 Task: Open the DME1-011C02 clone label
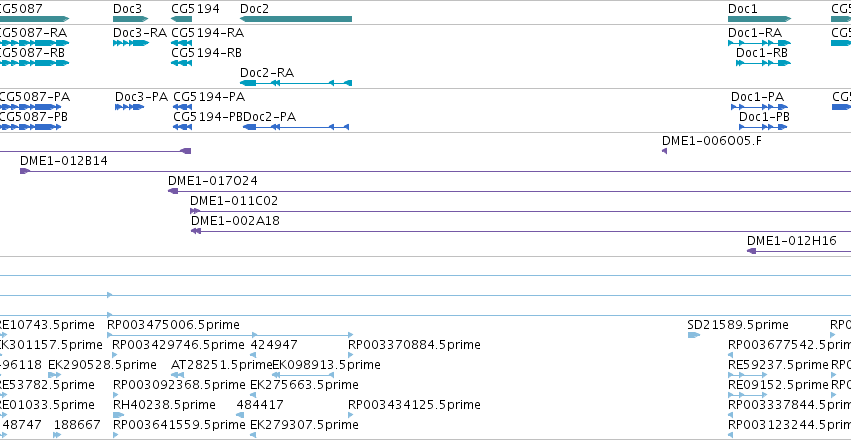point(234,201)
